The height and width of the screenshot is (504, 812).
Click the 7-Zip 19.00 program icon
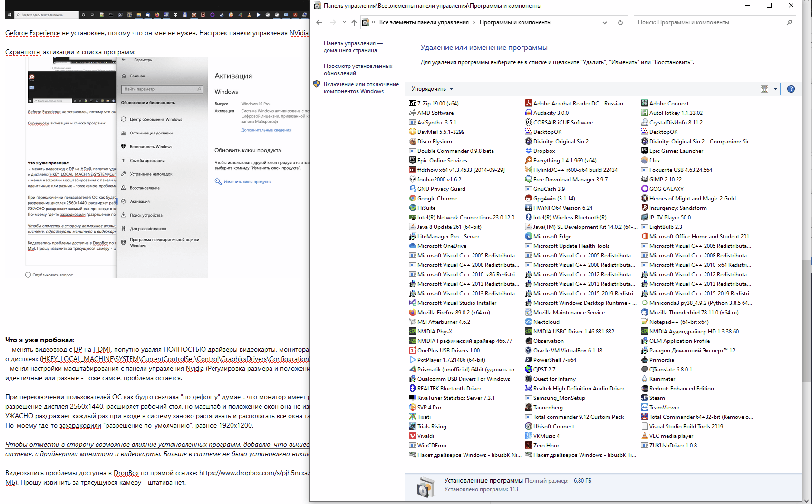point(413,104)
